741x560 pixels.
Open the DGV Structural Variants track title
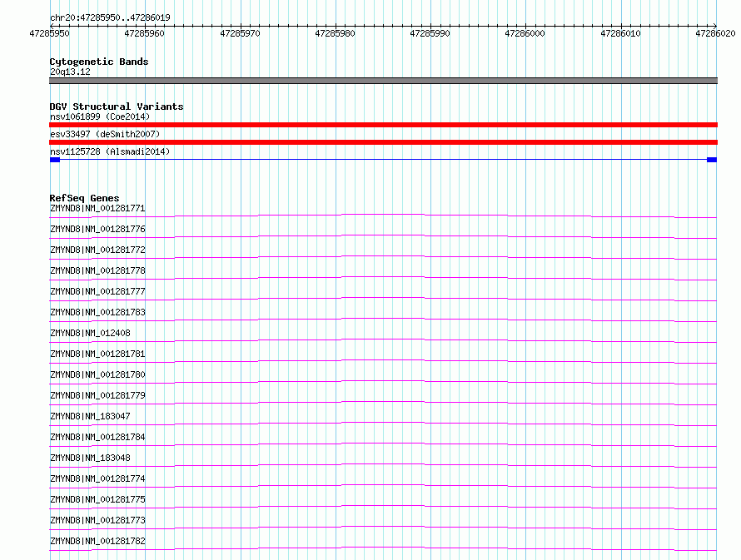click(117, 107)
